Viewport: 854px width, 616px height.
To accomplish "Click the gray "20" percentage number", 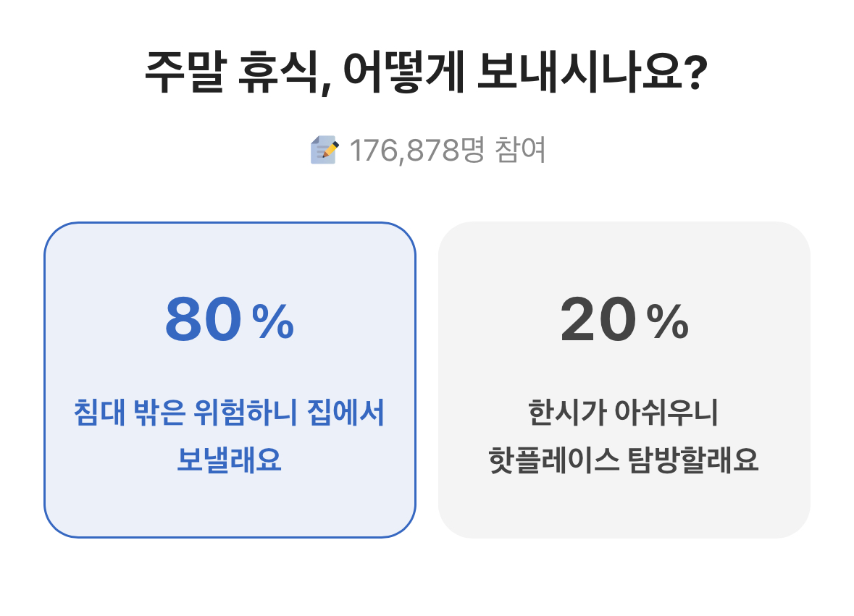I will pos(598,320).
